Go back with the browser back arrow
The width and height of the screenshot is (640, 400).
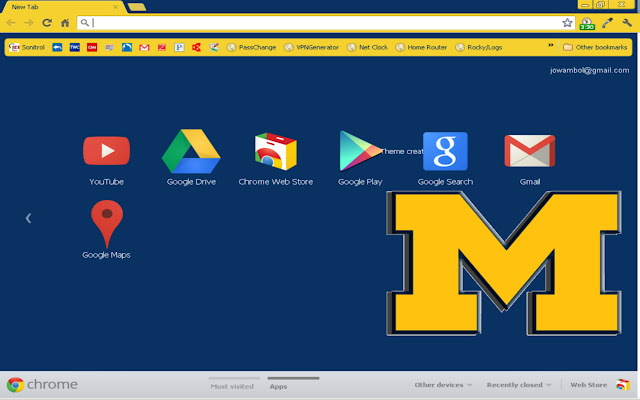(11, 23)
